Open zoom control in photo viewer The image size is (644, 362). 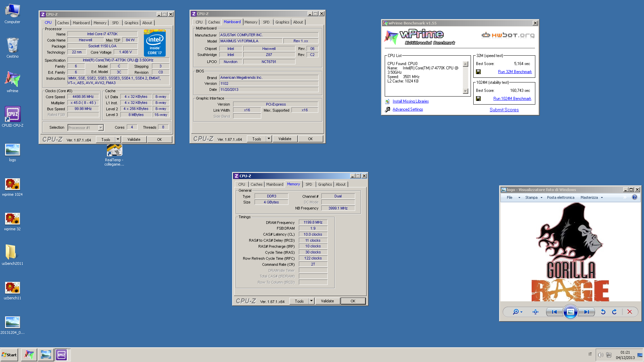coord(518,312)
